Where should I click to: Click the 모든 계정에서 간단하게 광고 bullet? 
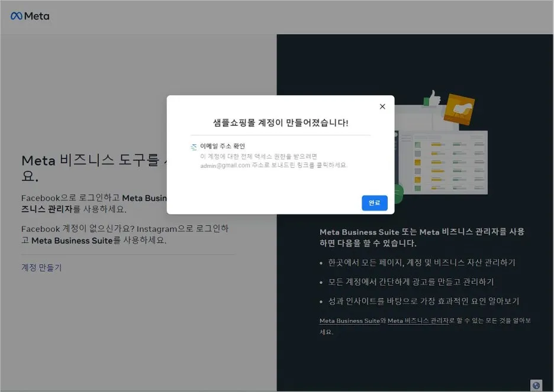(411, 281)
